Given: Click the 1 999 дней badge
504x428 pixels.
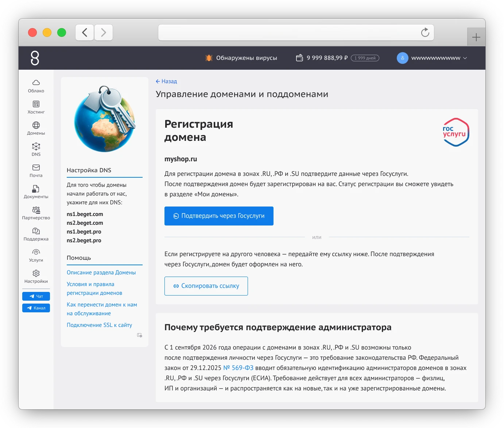Looking at the screenshot, I should click(x=365, y=58).
